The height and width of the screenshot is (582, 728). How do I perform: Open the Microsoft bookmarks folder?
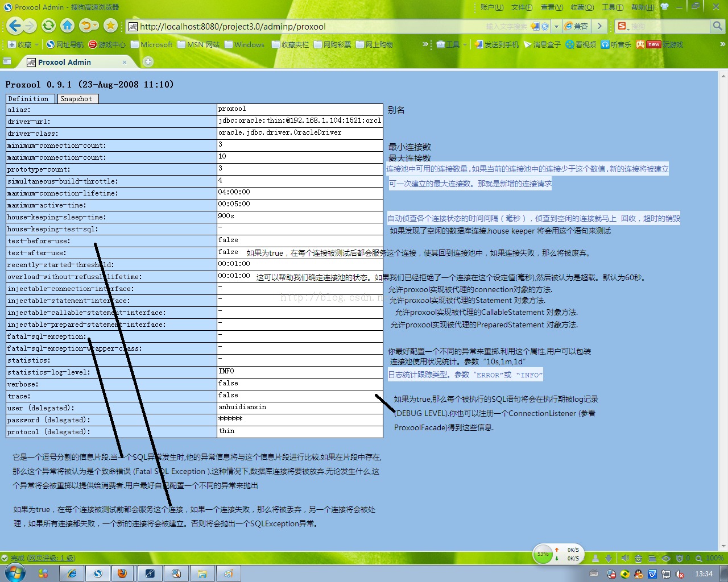pyautogui.click(x=151, y=44)
